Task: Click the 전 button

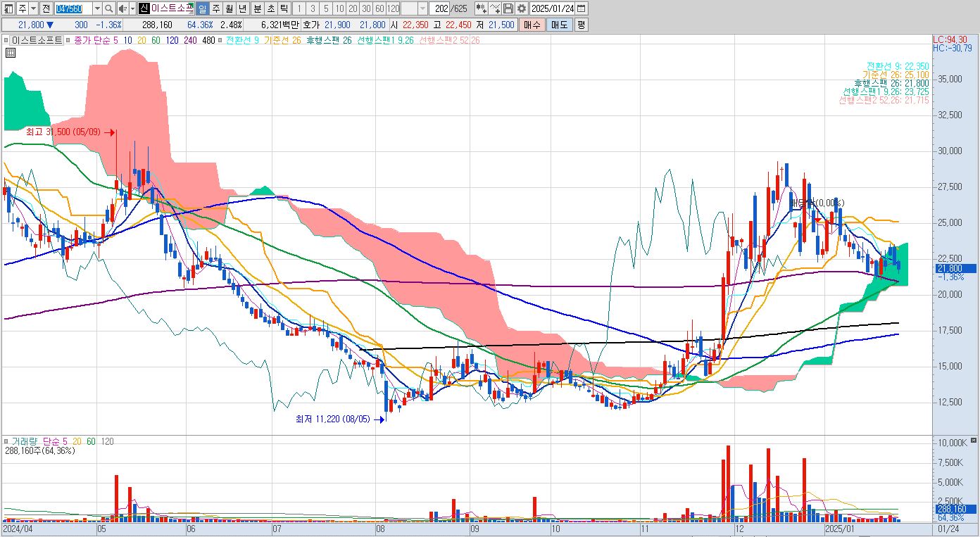Action: pyautogui.click(x=46, y=8)
